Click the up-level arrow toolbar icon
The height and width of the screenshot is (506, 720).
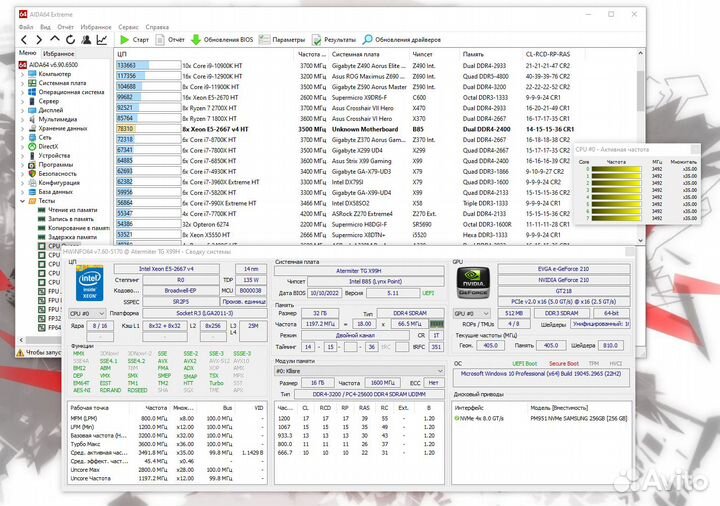[x=55, y=39]
